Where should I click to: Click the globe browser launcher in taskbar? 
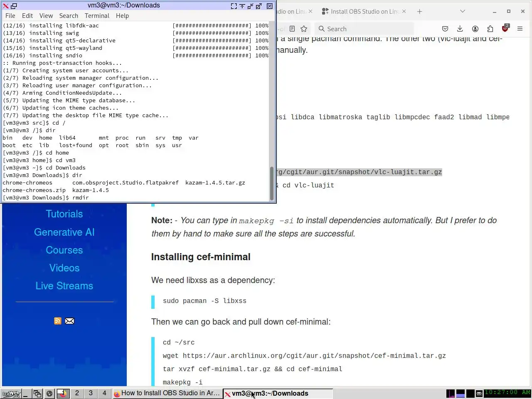(x=49, y=394)
